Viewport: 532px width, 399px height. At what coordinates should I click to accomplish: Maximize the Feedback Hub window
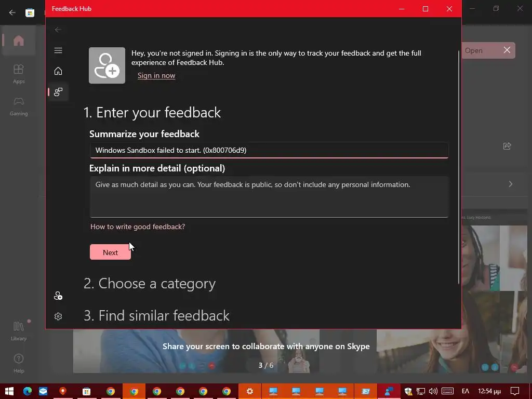tap(425, 9)
